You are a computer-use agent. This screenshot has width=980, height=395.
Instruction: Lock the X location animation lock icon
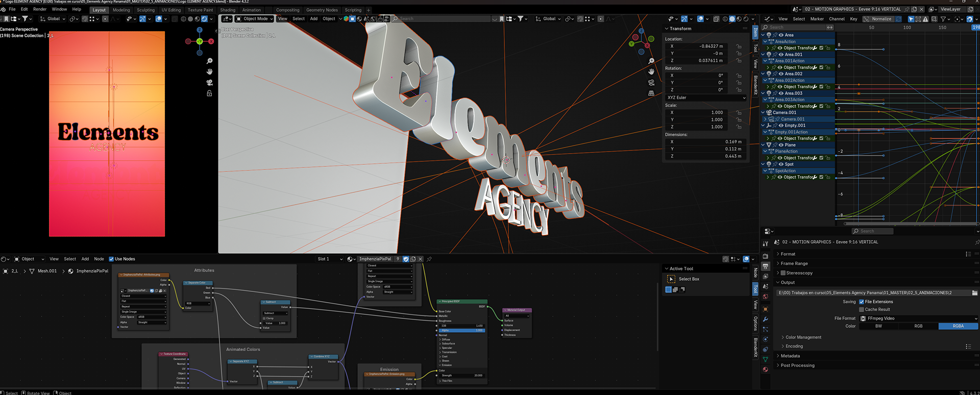[x=739, y=46]
